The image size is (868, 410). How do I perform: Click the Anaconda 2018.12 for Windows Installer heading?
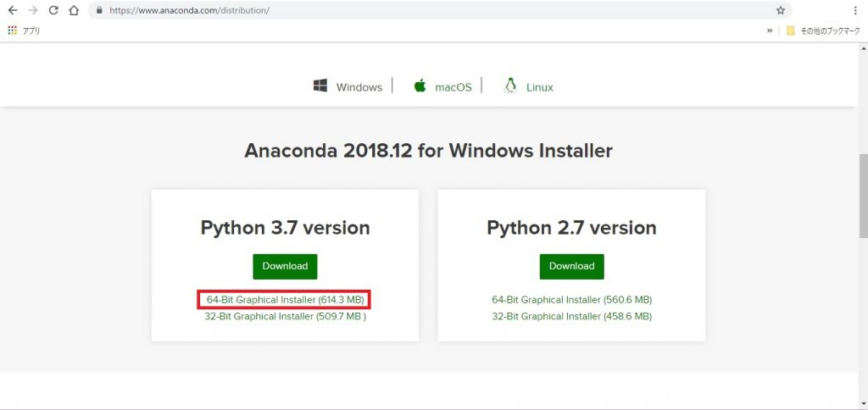(x=428, y=151)
